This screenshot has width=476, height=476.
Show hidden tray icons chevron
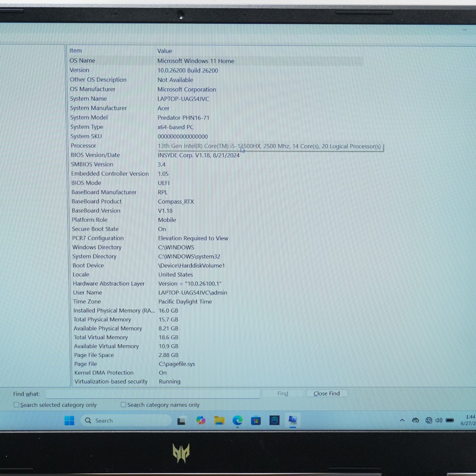pyautogui.click(x=402, y=420)
